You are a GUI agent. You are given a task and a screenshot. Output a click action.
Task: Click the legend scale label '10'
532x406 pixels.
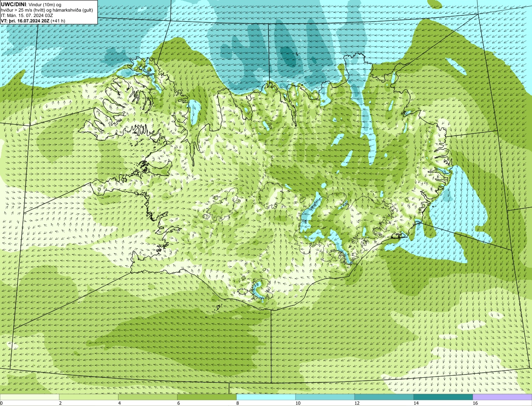(298, 403)
